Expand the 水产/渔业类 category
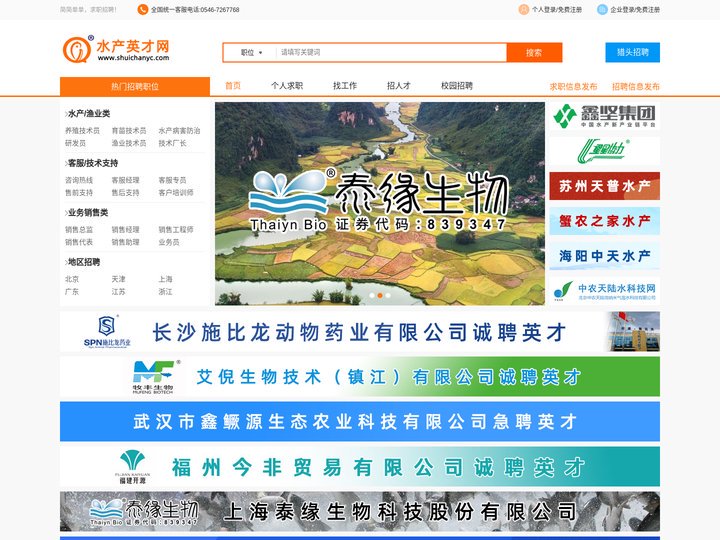 (x=88, y=113)
